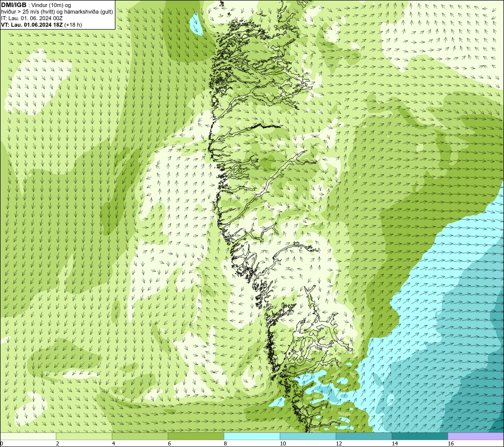504x447 pixels.
Task: Click the legend scale label '10'
Action: 283,444
